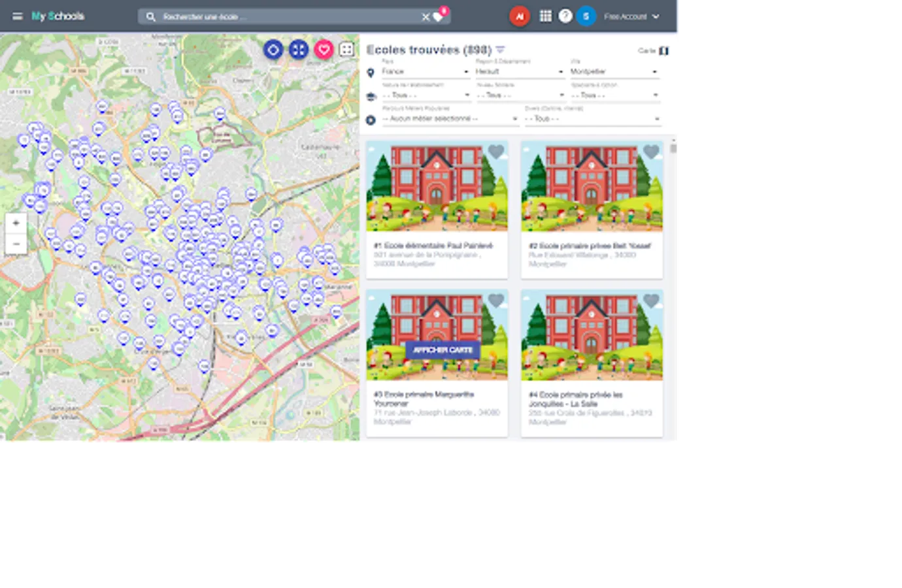Click the search magnifier icon
This screenshot has width=902, height=588.
click(150, 17)
